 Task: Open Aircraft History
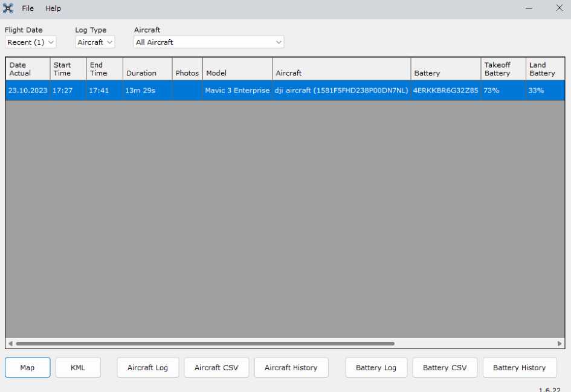point(291,367)
